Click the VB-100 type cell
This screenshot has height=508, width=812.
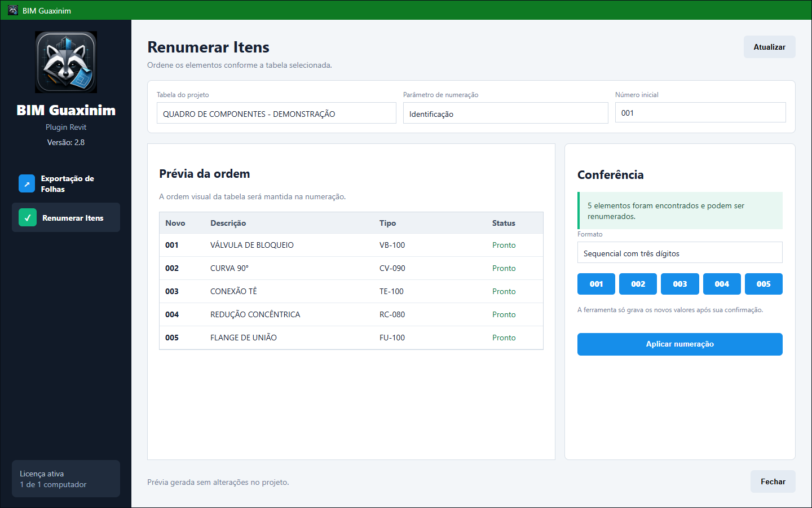pyautogui.click(x=392, y=245)
